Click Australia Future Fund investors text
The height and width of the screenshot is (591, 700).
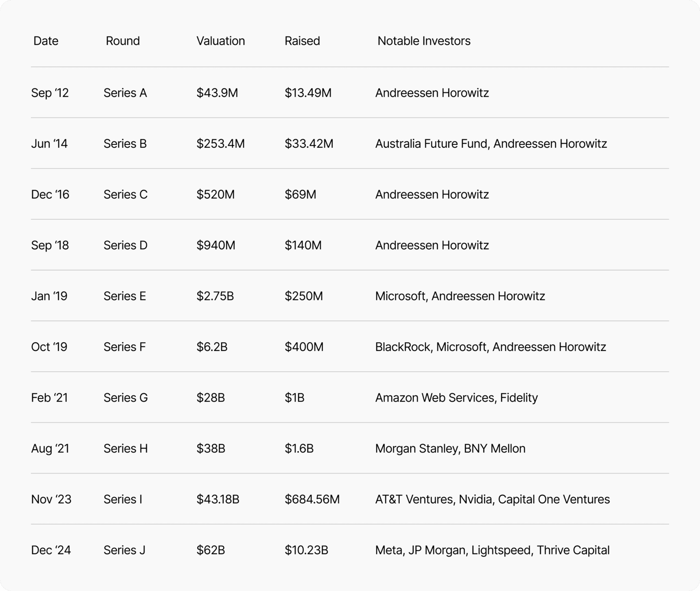[x=431, y=144]
